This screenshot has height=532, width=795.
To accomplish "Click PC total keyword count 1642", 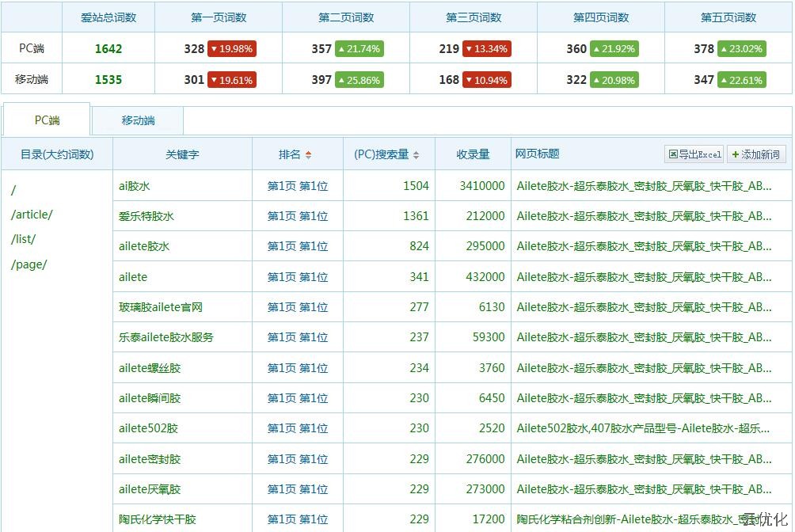I will 108,49.
